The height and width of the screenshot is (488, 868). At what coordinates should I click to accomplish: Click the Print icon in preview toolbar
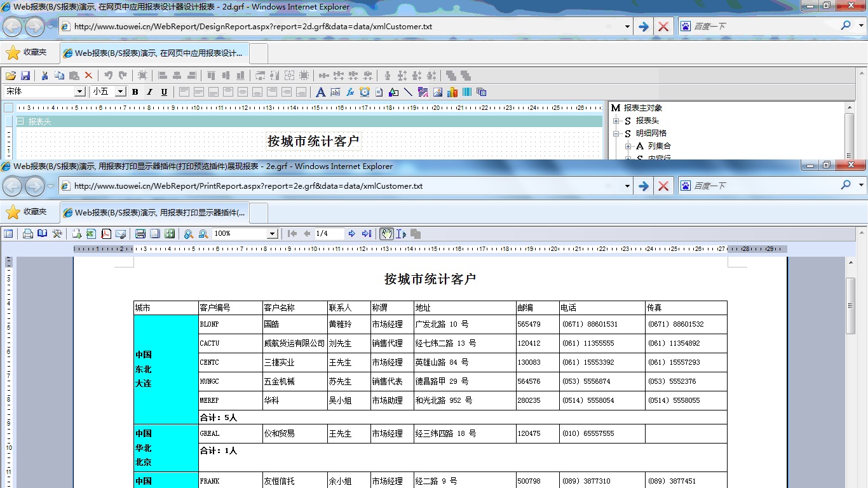click(x=28, y=234)
